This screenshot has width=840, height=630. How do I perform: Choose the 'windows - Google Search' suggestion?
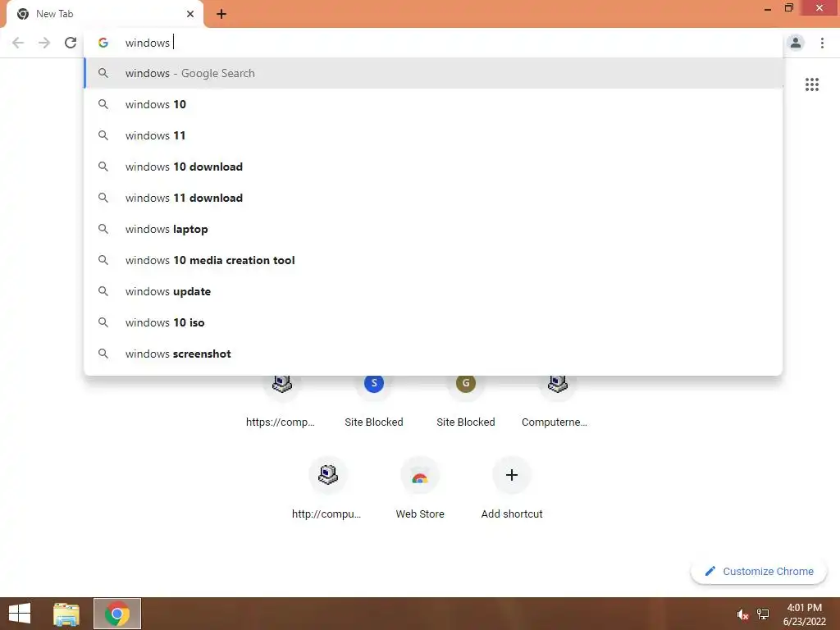coord(433,73)
